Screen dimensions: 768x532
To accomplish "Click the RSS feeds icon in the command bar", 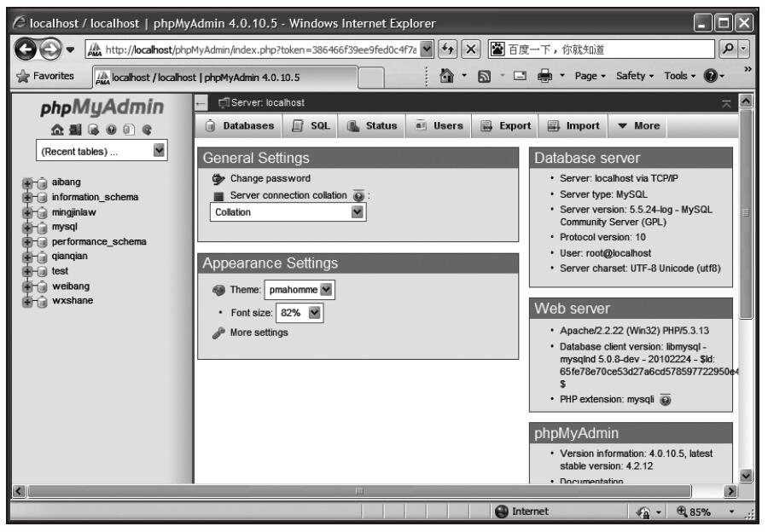I will [484, 77].
